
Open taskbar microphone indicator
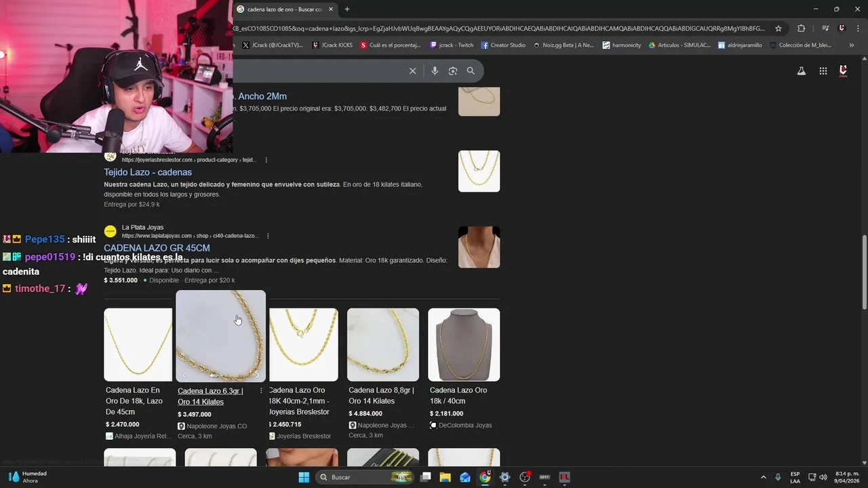pyautogui.click(x=778, y=477)
